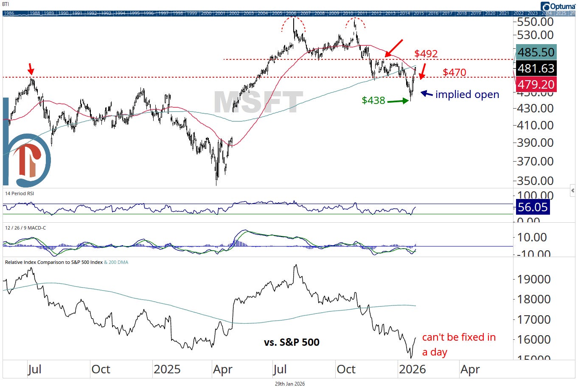Click the 17000 relative index axis label
The image size is (578, 392).
click(533, 319)
